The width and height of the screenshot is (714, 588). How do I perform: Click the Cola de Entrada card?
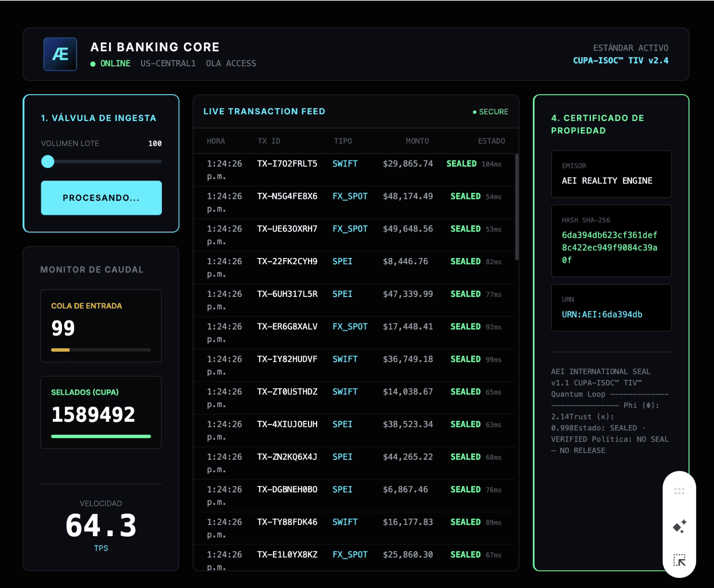(101, 326)
